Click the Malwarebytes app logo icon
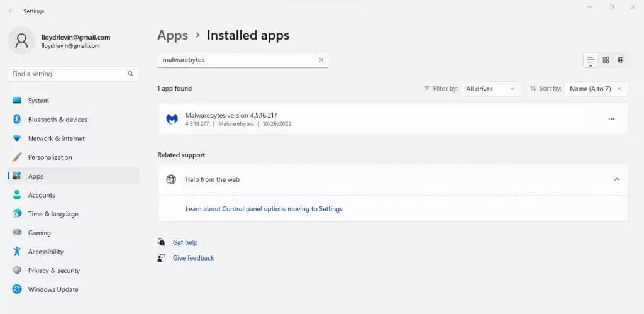The width and height of the screenshot is (644, 314). pos(172,119)
